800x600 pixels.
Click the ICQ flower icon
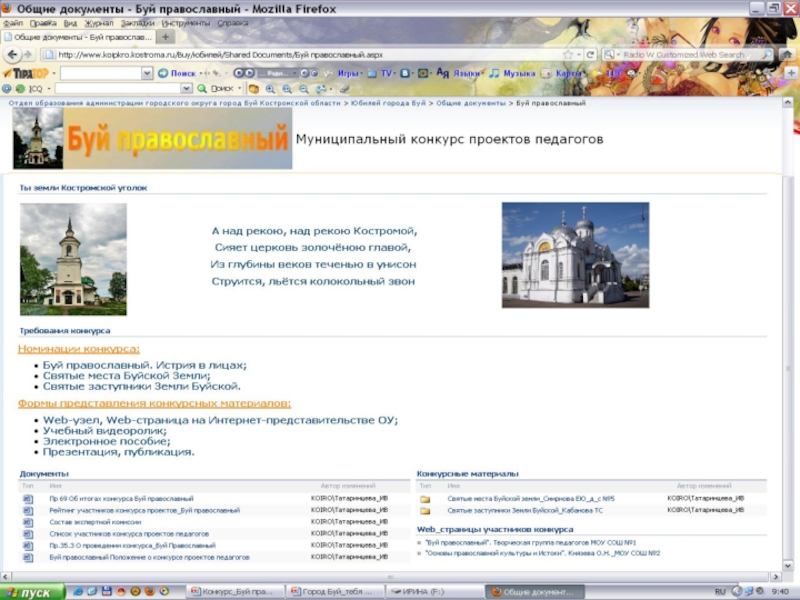pyautogui.click(x=20, y=88)
